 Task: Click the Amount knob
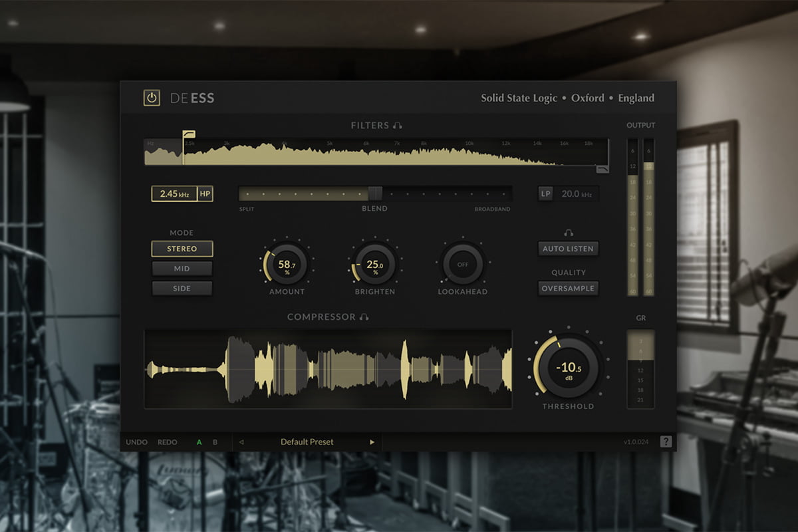(287, 264)
